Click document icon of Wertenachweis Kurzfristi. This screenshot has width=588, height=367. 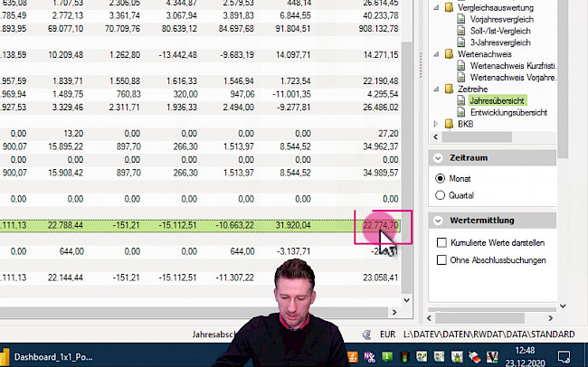tap(461, 66)
